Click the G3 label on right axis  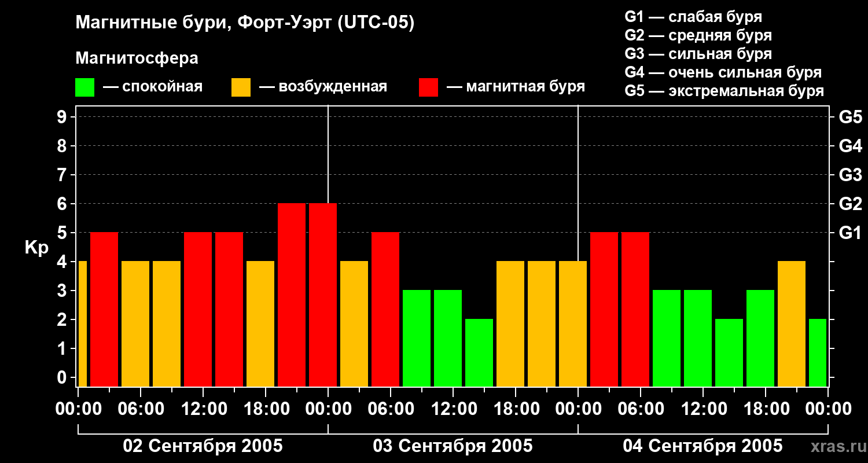pyautogui.click(x=851, y=175)
